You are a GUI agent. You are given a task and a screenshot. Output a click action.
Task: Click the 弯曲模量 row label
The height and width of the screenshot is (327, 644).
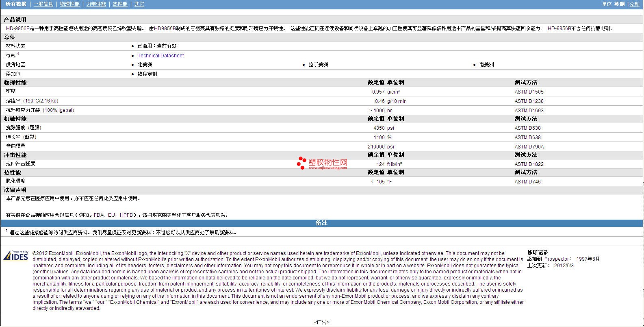(15, 146)
